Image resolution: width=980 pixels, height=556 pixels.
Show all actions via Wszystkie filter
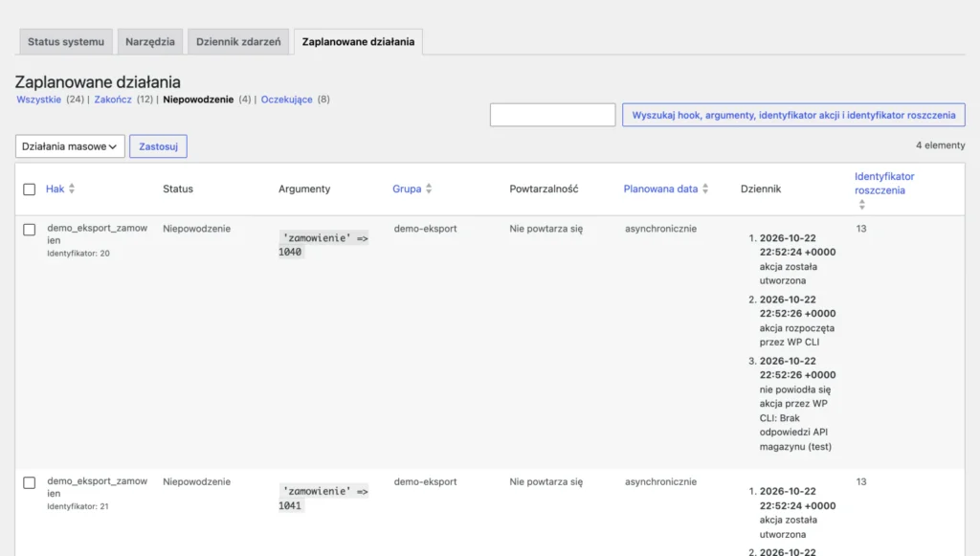[x=38, y=100]
